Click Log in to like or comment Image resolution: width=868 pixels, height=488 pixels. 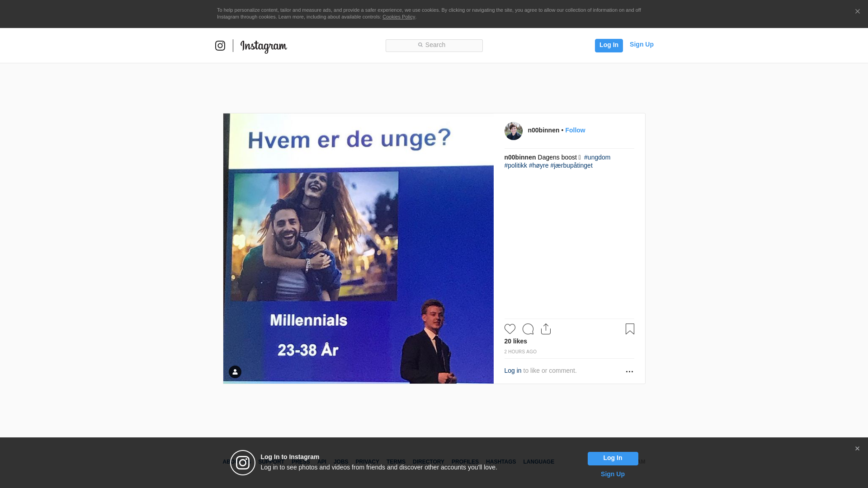513,371
